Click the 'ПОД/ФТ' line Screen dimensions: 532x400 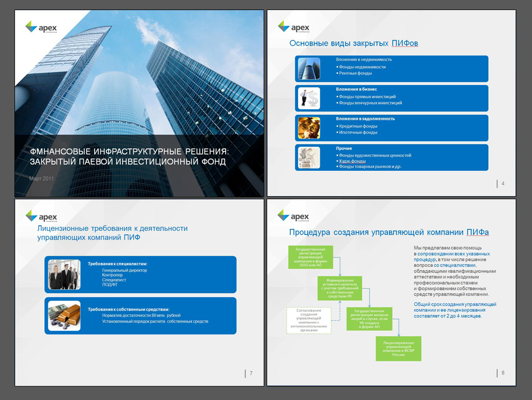tap(110, 285)
